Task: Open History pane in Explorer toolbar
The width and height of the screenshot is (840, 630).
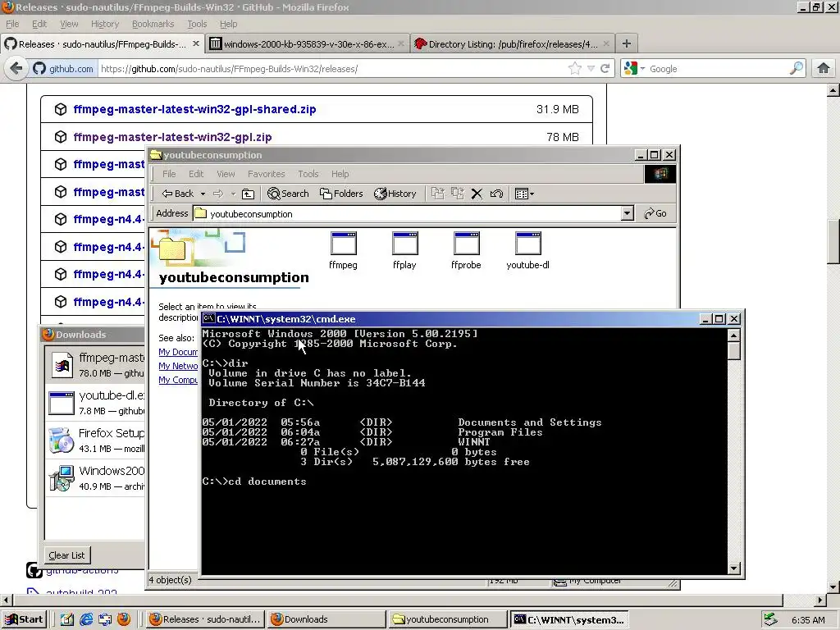Action: point(395,194)
